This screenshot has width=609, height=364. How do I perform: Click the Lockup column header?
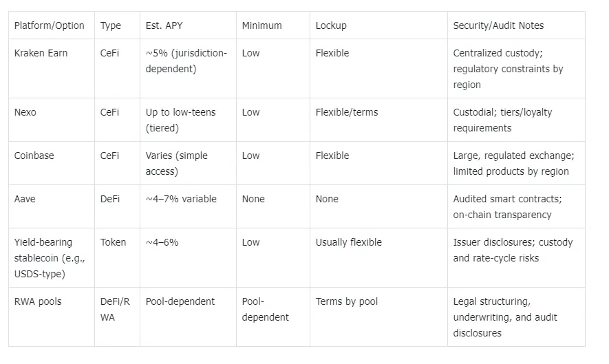331,25
